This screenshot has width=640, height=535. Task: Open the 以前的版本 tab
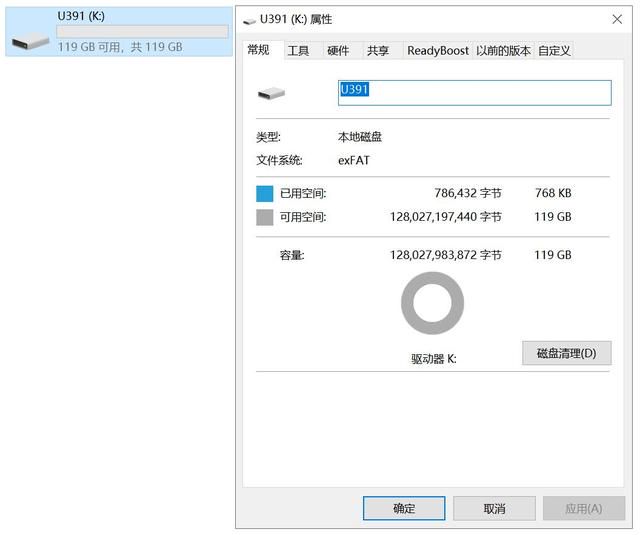pyautogui.click(x=503, y=51)
